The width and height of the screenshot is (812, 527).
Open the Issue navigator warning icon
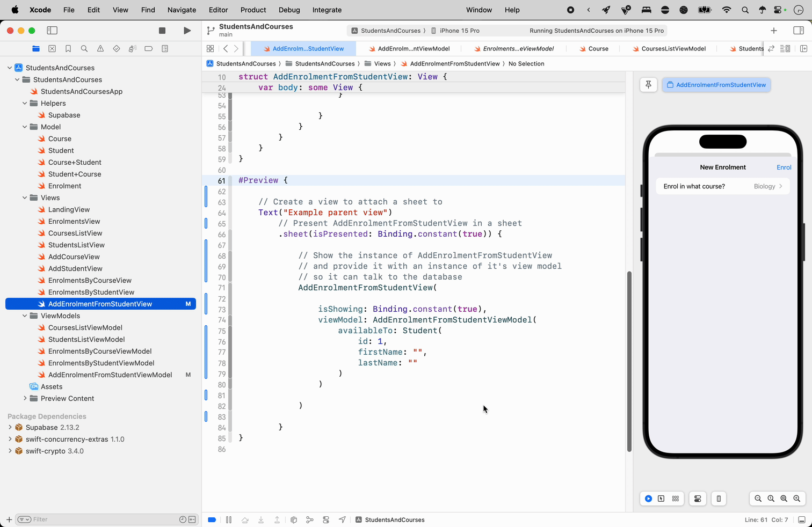tap(100, 49)
